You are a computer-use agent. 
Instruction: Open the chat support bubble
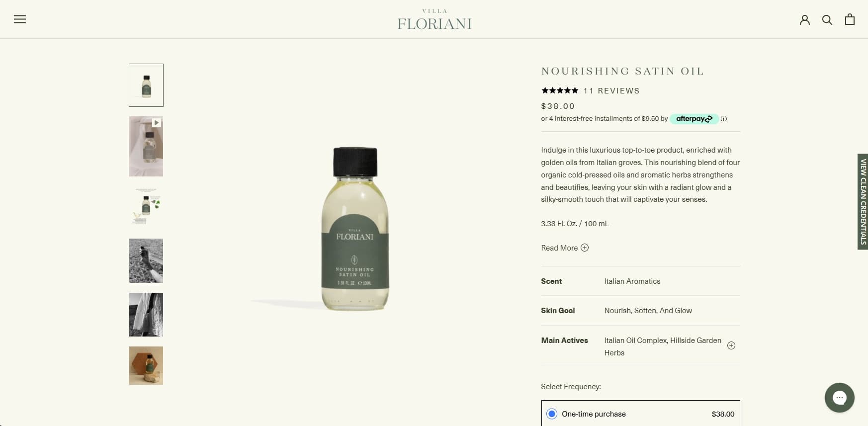click(839, 397)
